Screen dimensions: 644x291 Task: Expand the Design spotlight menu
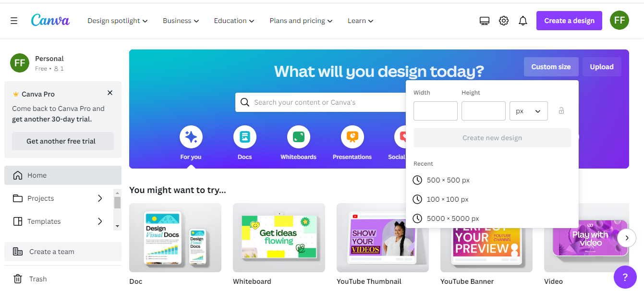click(x=118, y=21)
